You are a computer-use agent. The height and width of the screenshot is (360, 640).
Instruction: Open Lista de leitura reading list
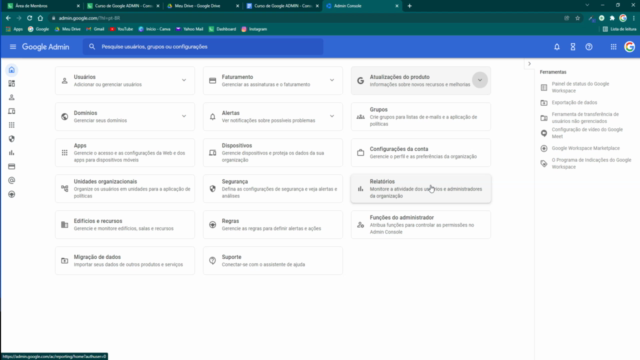tap(619, 29)
